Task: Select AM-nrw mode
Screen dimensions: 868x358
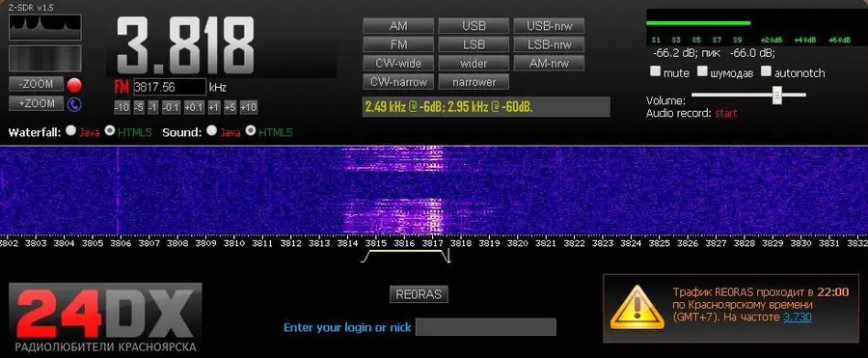Action: coord(549,63)
